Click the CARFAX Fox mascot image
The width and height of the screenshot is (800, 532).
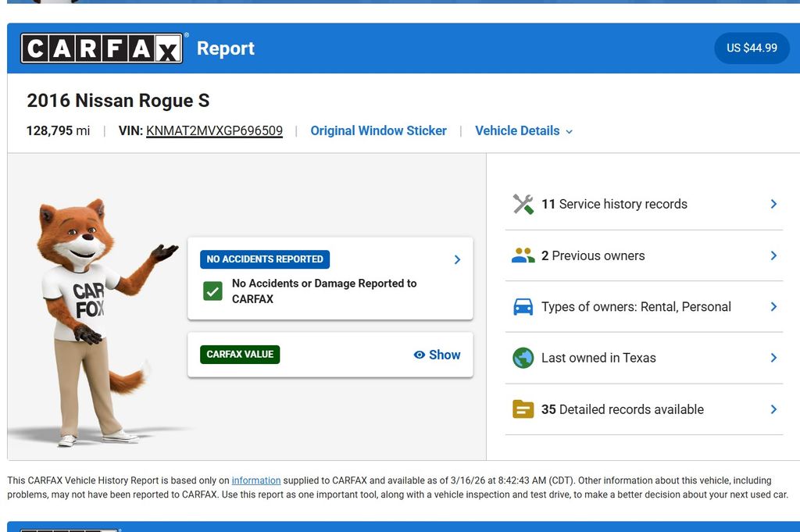[x=90, y=320]
